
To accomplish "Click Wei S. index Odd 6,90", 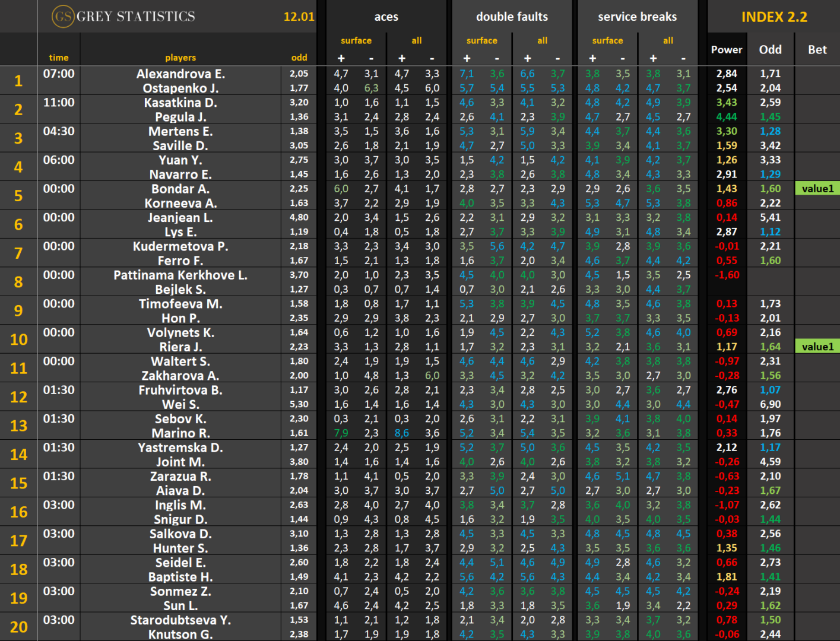I will coord(771,405).
